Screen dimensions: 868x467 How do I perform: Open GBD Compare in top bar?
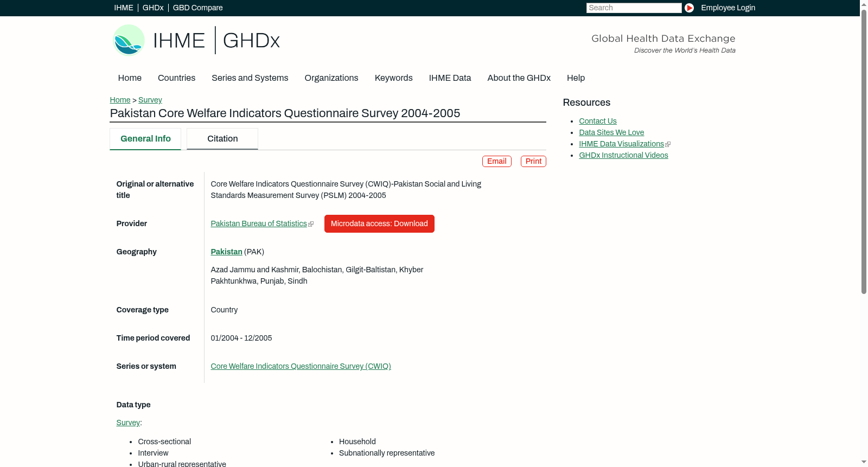tap(198, 8)
